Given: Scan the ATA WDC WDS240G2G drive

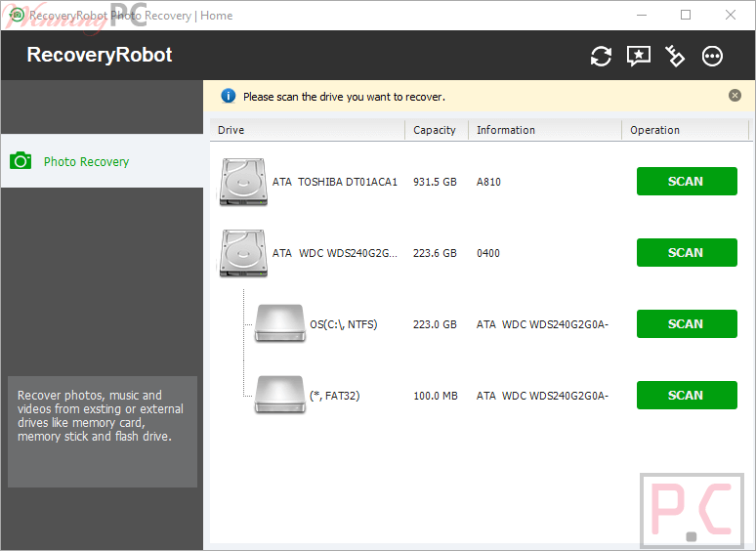Looking at the screenshot, I should tap(687, 253).
